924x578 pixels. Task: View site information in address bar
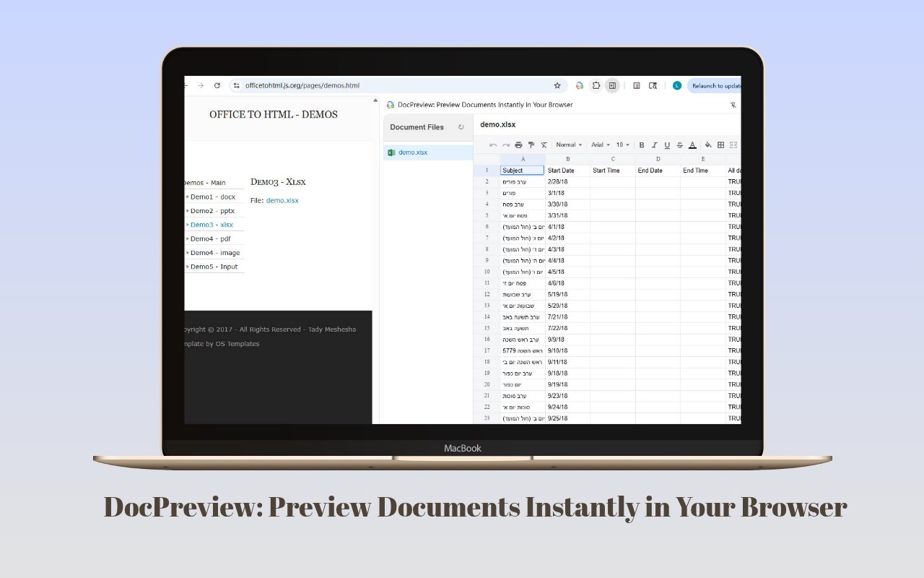pyautogui.click(x=237, y=85)
